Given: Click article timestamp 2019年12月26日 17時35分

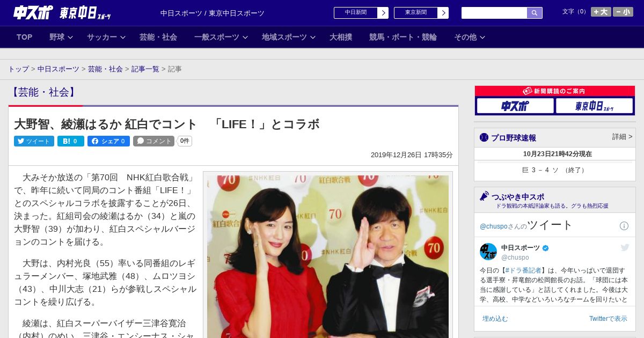Looking at the screenshot, I should point(412,155).
